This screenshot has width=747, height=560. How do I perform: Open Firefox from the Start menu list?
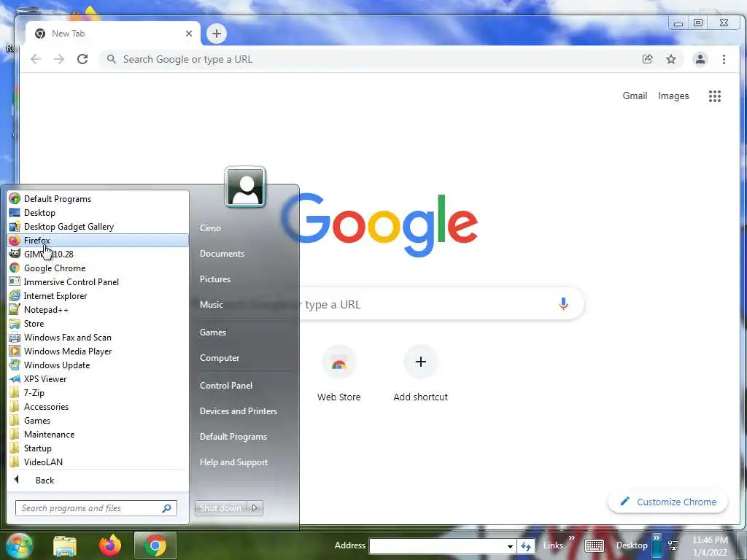(x=98, y=241)
